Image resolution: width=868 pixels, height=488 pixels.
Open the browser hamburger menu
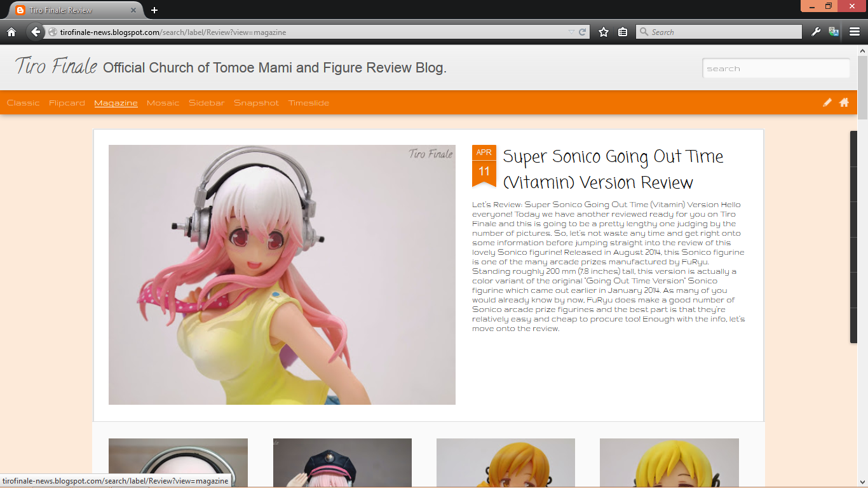click(x=855, y=32)
